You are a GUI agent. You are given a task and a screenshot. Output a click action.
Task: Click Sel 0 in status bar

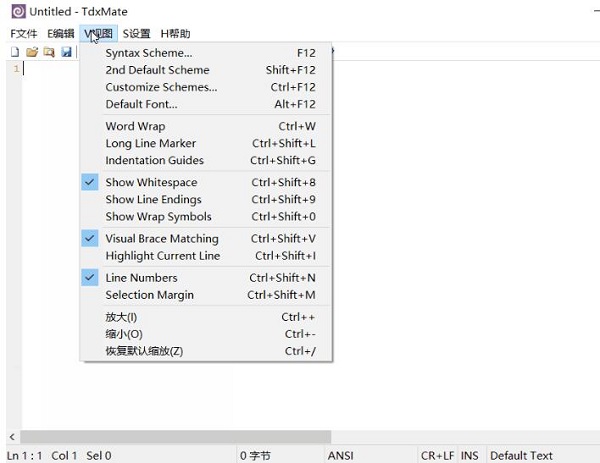tap(99, 456)
